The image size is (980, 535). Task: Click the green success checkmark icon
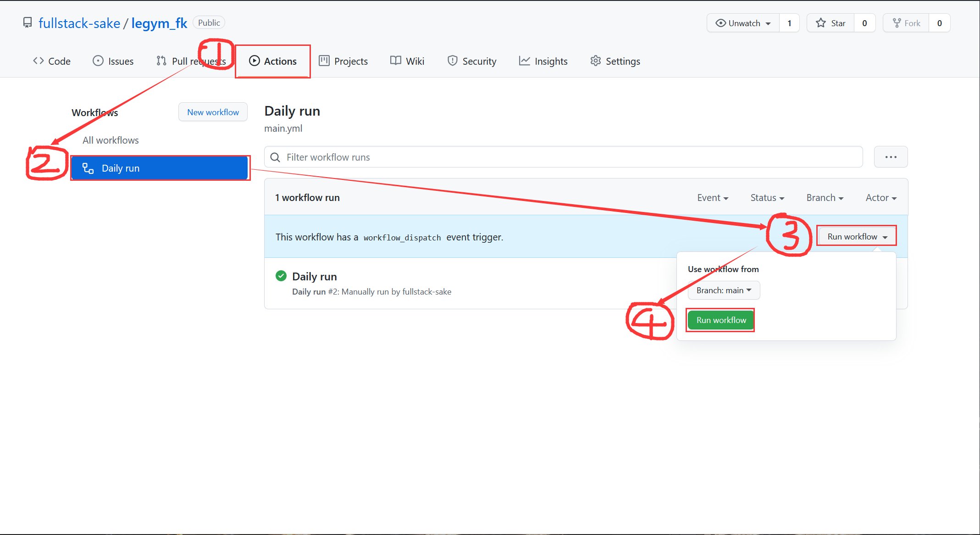point(281,276)
